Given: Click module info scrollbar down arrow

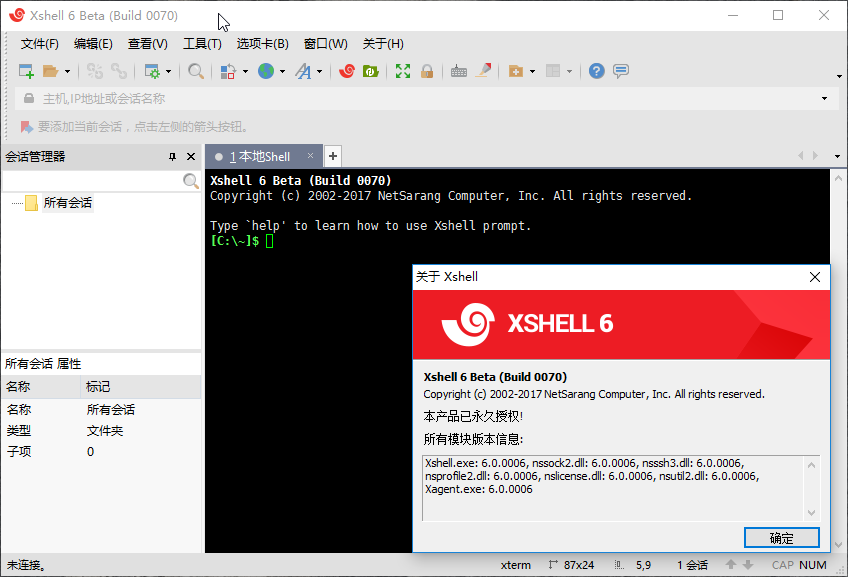Looking at the screenshot, I should tap(811, 513).
